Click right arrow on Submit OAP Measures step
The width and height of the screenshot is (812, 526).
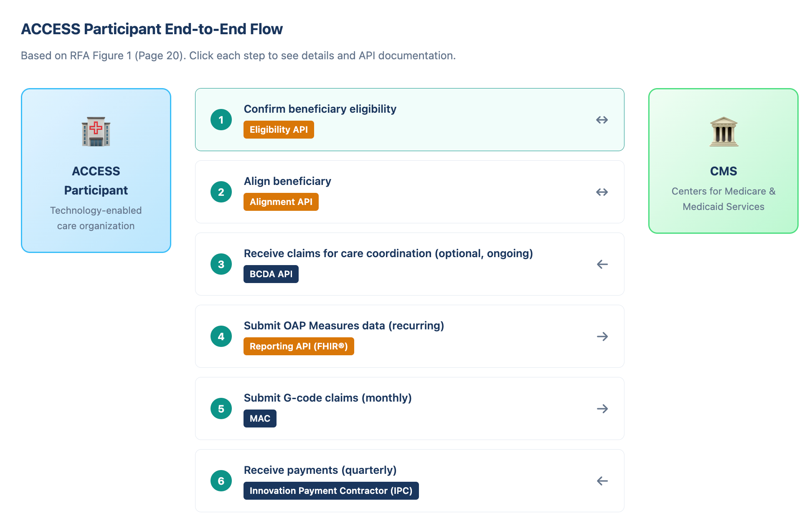click(602, 336)
